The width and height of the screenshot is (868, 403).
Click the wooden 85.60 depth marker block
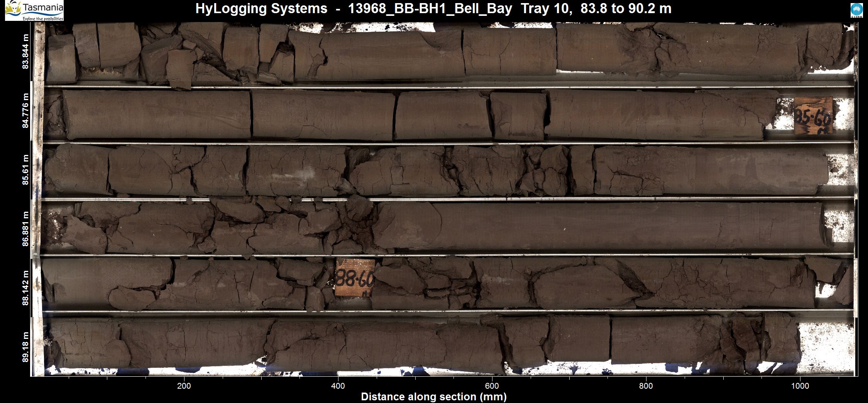point(813,116)
